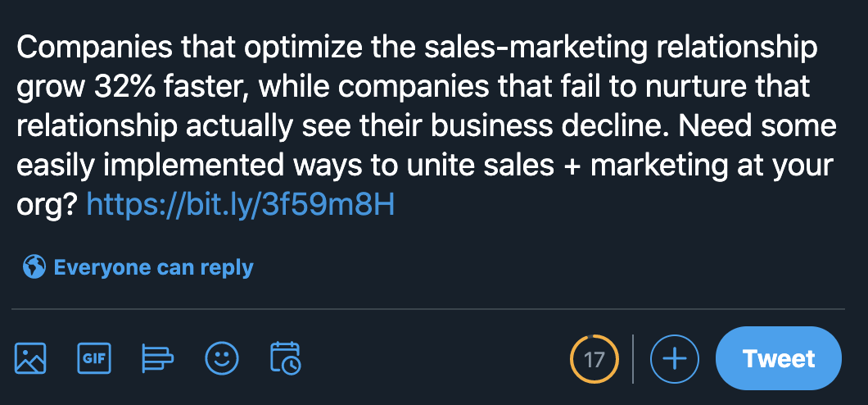Add a photo with the media icon
This screenshot has width=868, height=405.
coord(30,358)
